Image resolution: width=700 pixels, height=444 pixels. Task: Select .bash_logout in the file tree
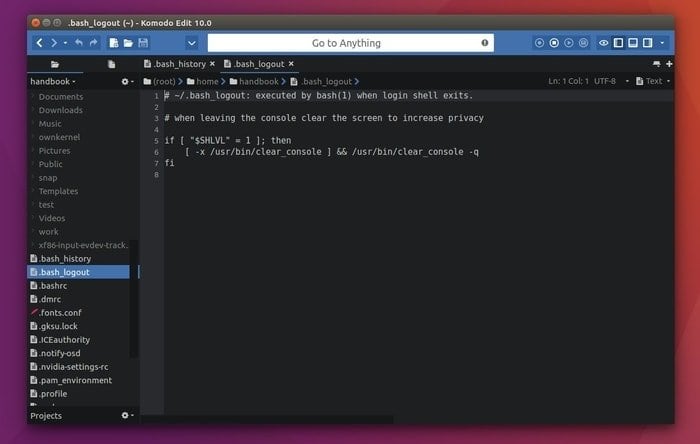79,272
